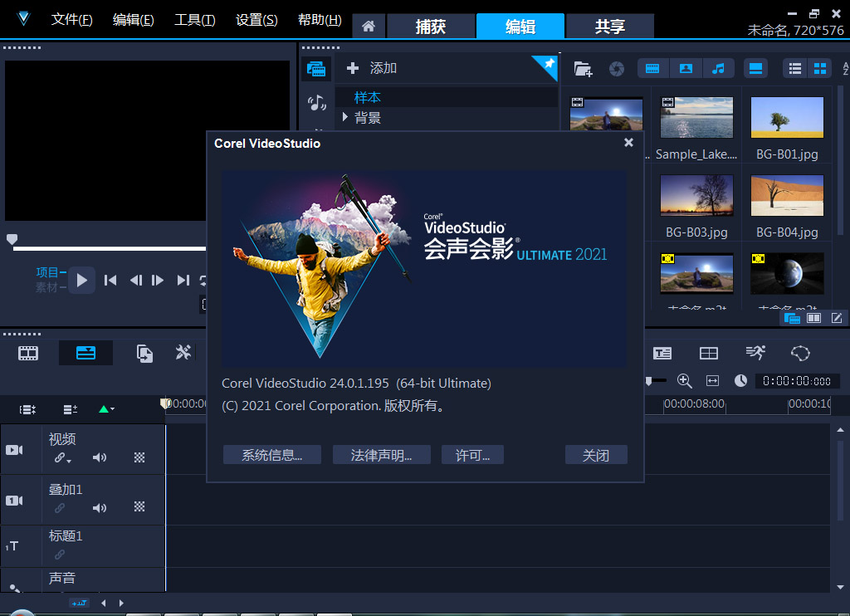The width and height of the screenshot is (850, 616).
Task: Select the BG-B04.jpg thumbnail
Action: point(787,195)
